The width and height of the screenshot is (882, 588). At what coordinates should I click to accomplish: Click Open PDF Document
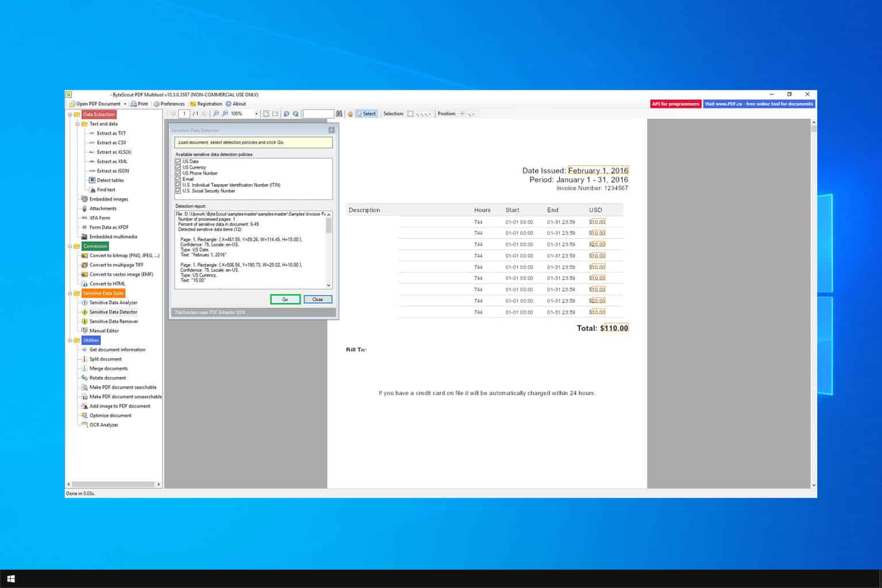coord(95,104)
